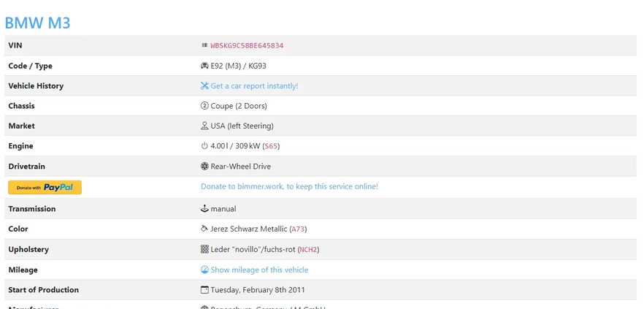Click the 'Transmission' row label
The height and width of the screenshot is (309, 644).
(x=32, y=209)
